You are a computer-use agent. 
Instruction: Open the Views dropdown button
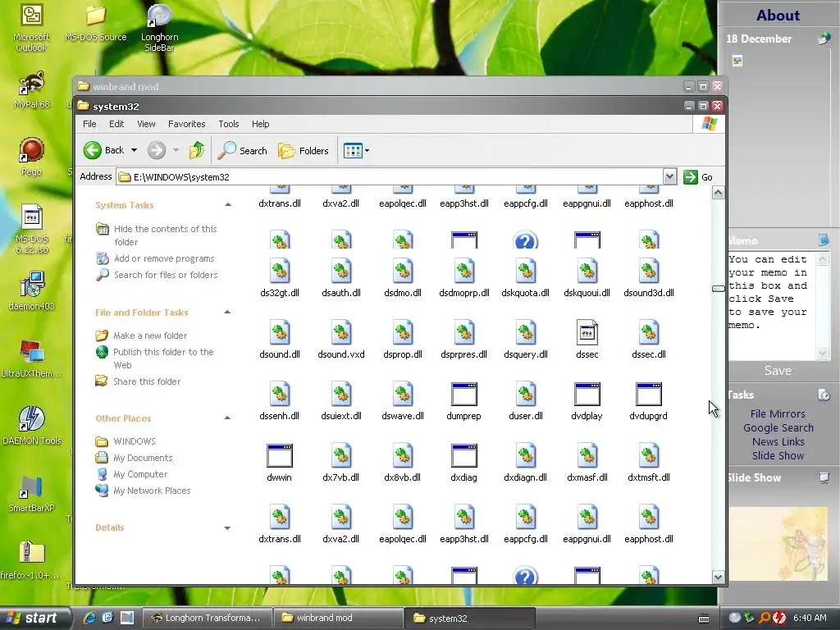[x=356, y=151]
